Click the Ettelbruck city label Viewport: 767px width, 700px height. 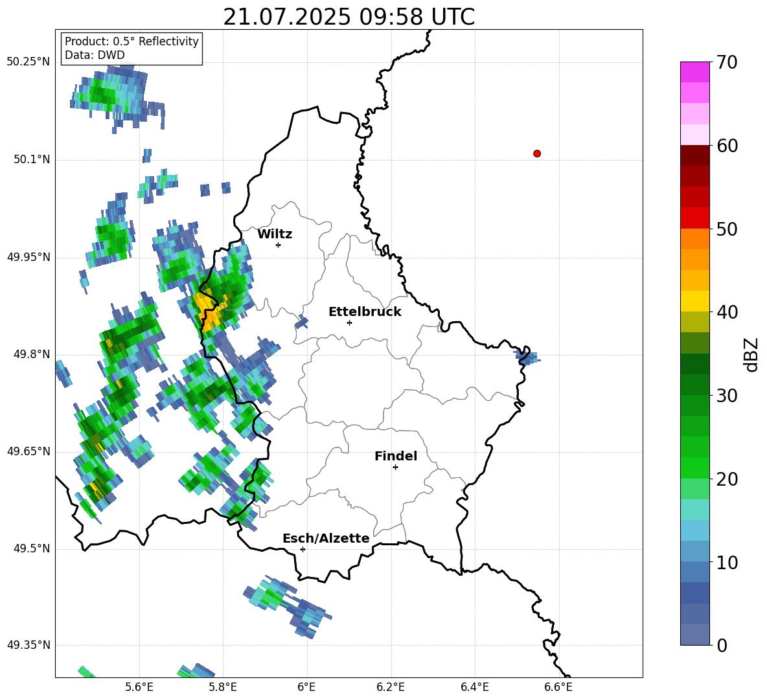click(365, 312)
